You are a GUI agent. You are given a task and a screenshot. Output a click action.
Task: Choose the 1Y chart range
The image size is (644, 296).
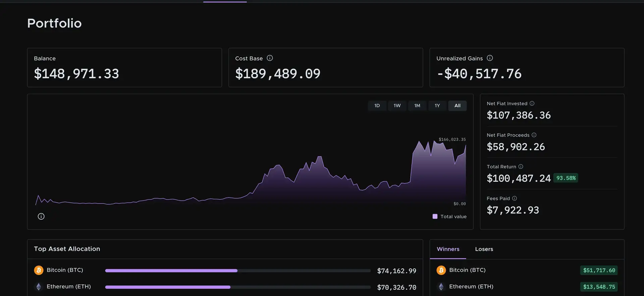pos(437,105)
